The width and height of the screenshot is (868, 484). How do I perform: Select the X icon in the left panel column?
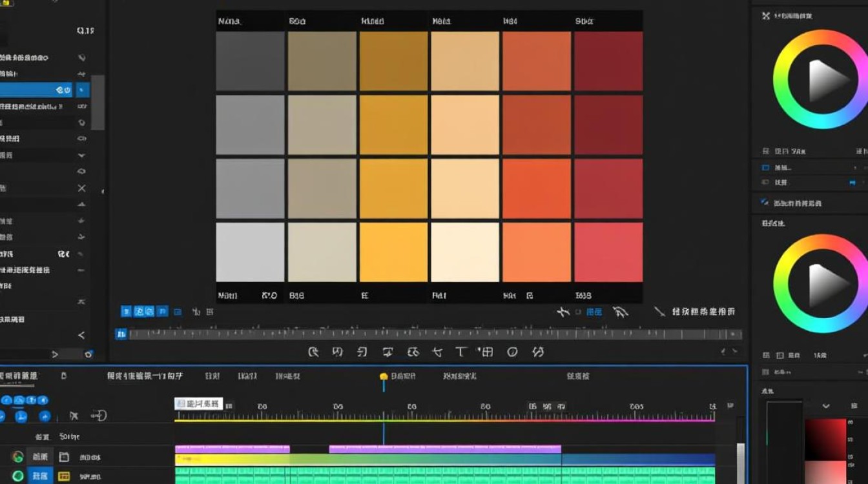[81, 188]
